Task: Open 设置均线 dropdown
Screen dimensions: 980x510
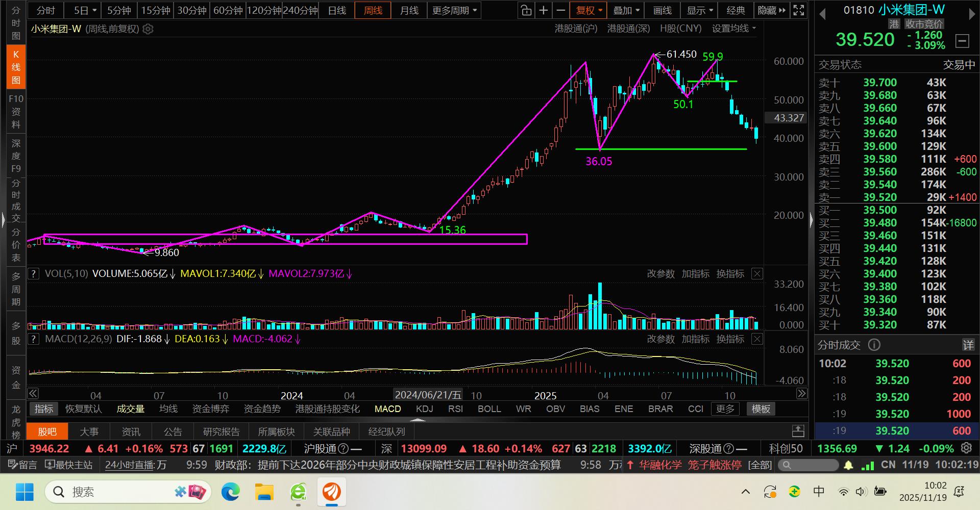Action: pyautogui.click(x=734, y=29)
